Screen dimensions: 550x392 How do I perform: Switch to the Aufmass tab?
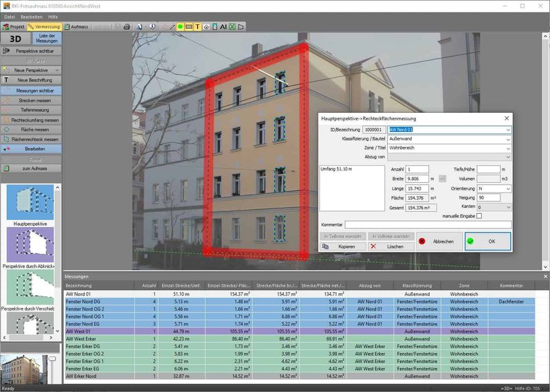(x=75, y=27)
